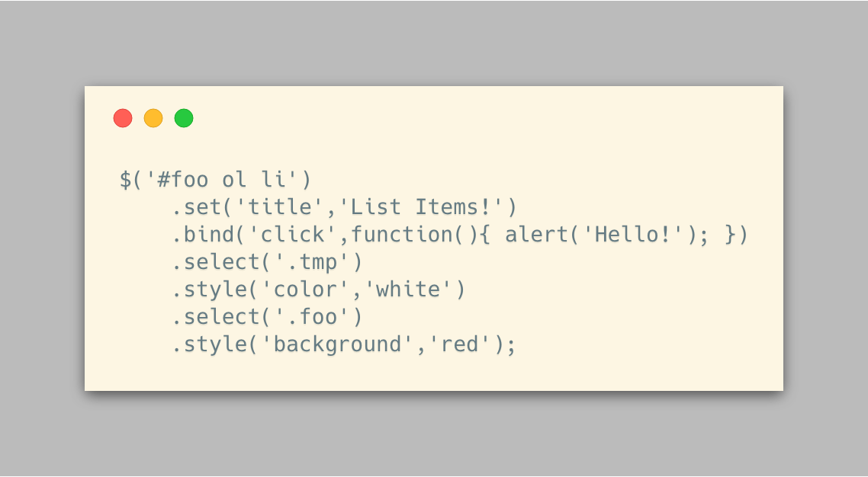Click the red close window dot
The height and width of the screenshot is (477, 868).
(x=123, y=118)
